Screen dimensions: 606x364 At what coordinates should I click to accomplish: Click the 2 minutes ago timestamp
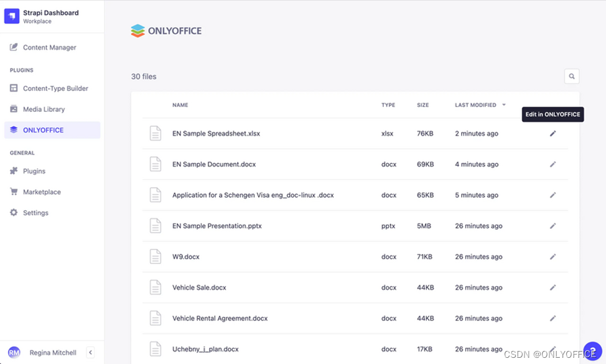pyautogui.click(x=477, y=133)
